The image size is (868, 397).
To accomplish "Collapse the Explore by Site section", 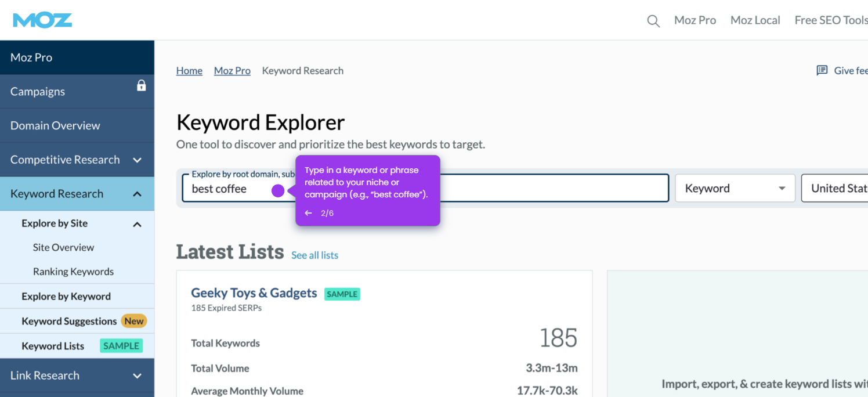I will pyautogui.click(x=138, y=223).
